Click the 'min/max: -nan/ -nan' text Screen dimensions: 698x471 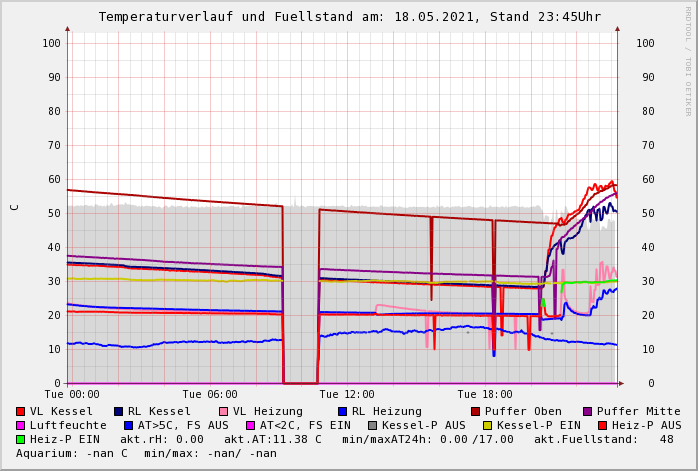point(211,454)
